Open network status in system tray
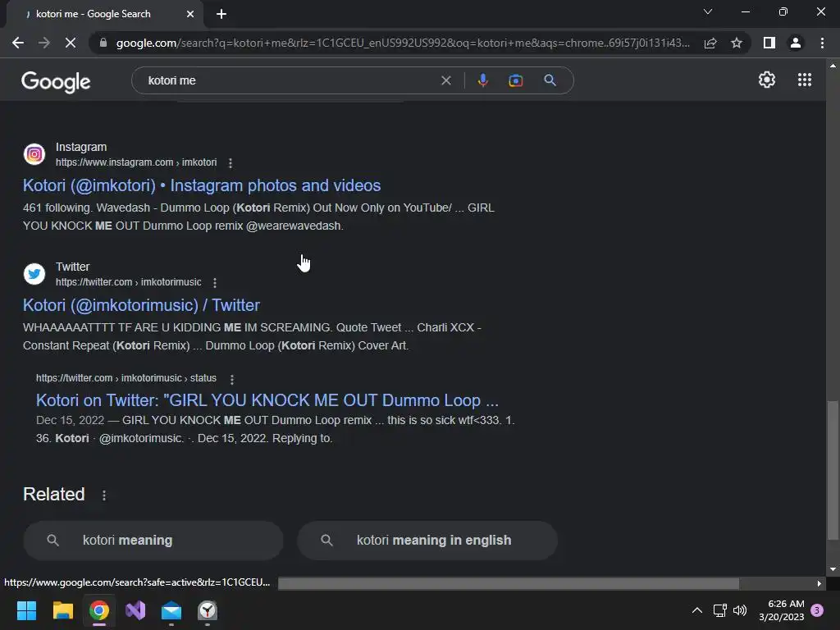Screen dimensions: 840x630 point(719,610)
